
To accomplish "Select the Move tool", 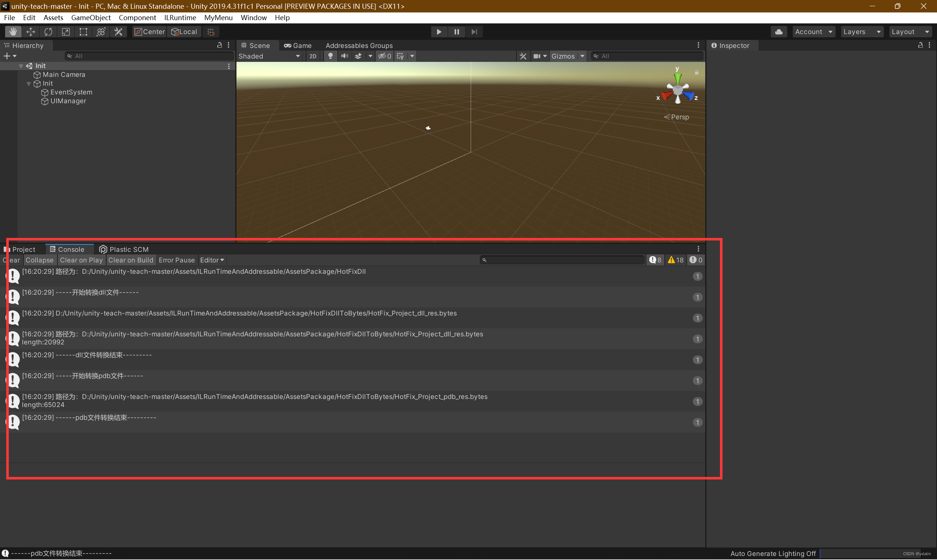I will coord(31,32).
